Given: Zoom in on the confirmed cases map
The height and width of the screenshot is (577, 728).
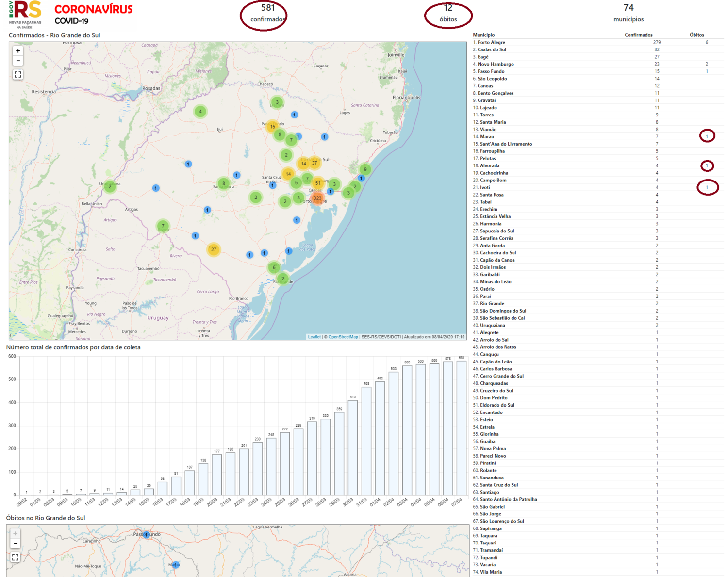Looking at the screenshot, I should coord(18,50).
